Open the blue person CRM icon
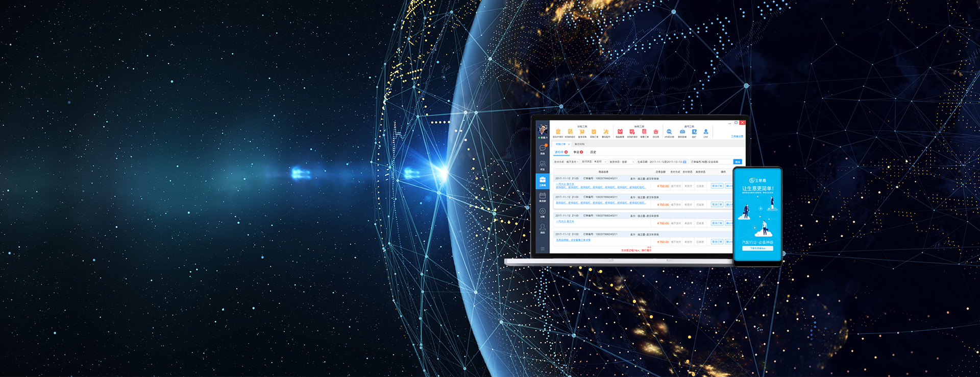The height and width of the screenshot is (377, 980). point(706,132)
